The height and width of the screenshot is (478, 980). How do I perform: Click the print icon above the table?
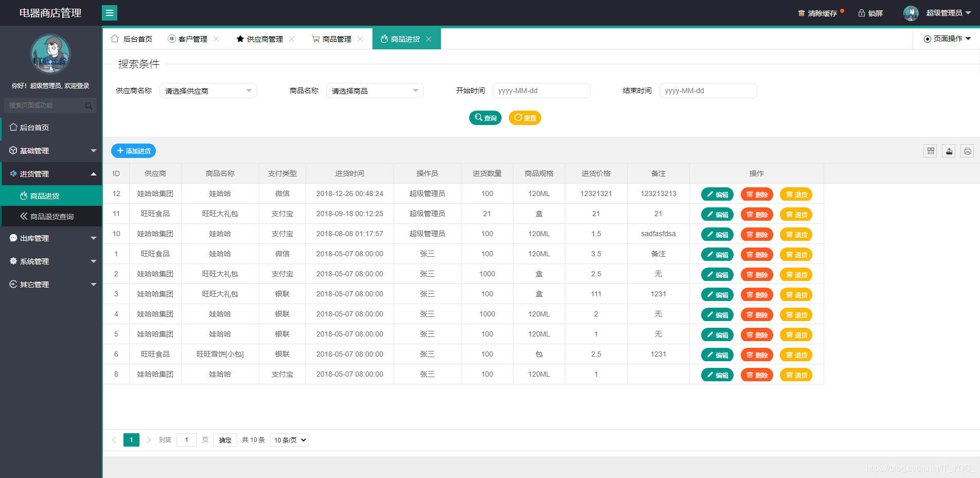click(967, 151)
